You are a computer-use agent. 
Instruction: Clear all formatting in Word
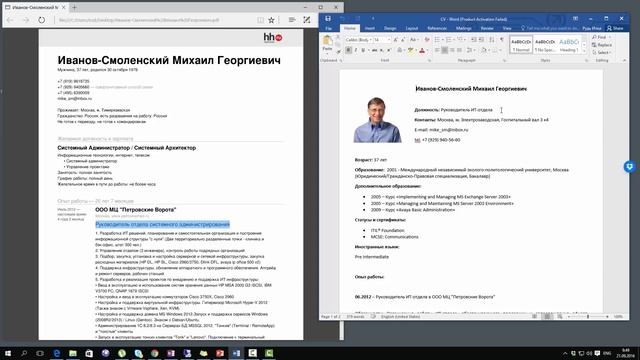[427, 40]
